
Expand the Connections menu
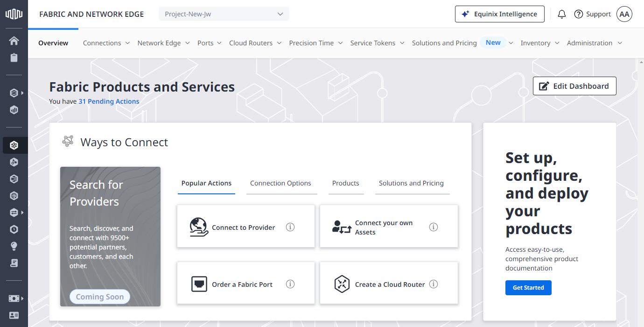point(106,43)
